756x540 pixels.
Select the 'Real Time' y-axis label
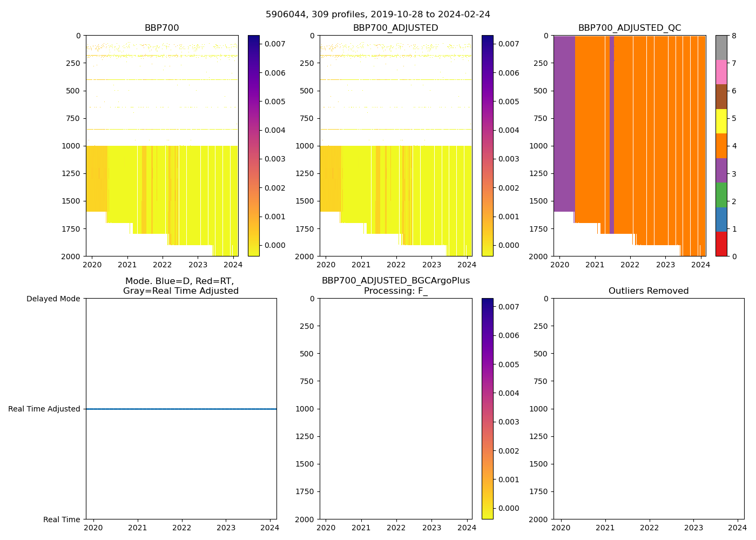[x=62, y=519]
